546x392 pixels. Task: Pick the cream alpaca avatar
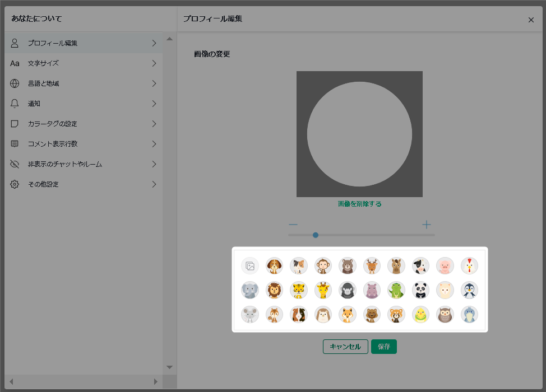coord(445,291)
